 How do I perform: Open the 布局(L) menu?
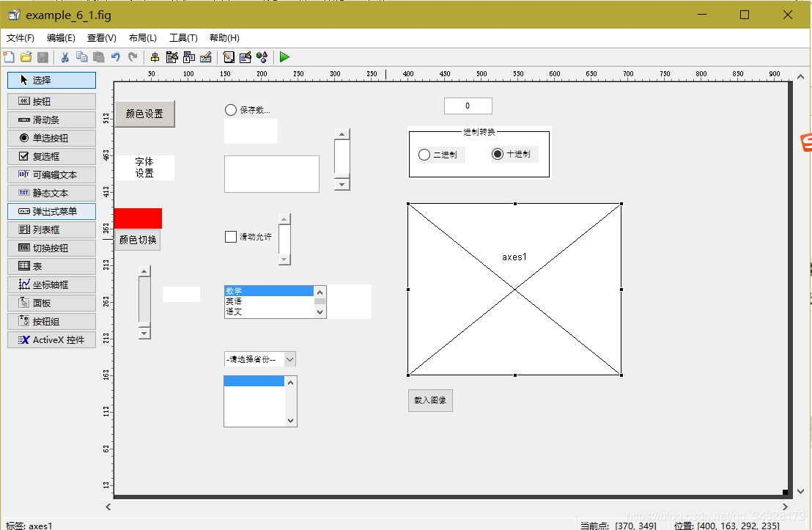[143, 38]
